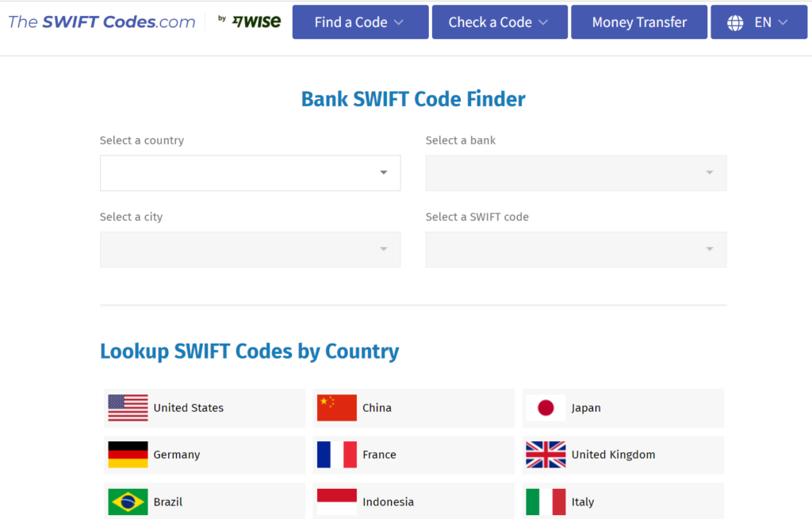
Task: Click the Select a bank label
Action: [461, 140]
